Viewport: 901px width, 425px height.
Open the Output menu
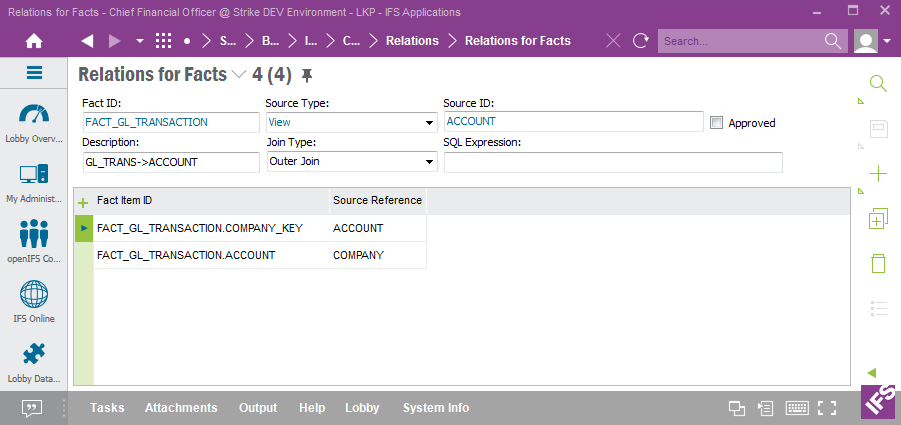coord(258,408)
